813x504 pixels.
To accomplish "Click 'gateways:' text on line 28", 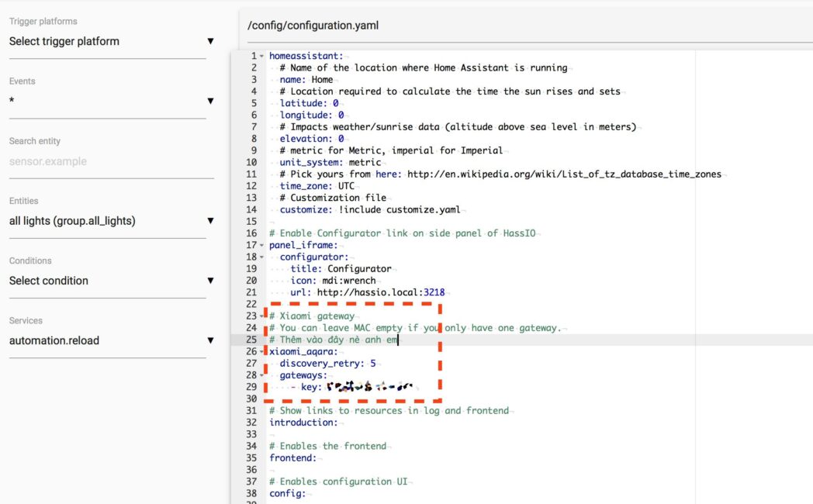I will click(304, 375).
